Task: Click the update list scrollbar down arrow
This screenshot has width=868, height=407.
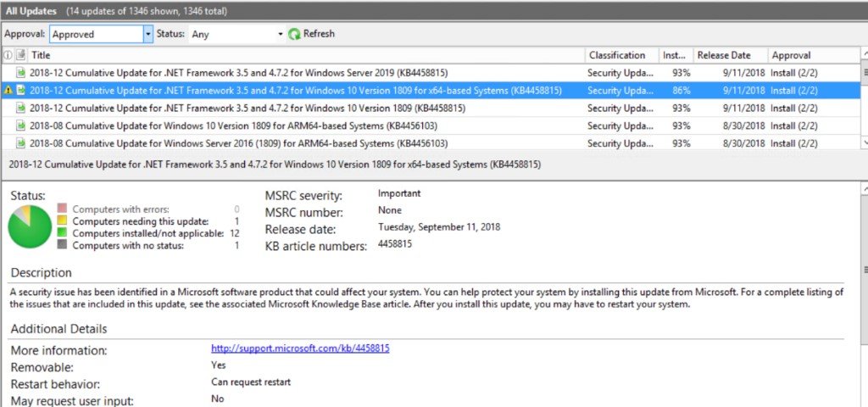Action: [x=864, y=142]
